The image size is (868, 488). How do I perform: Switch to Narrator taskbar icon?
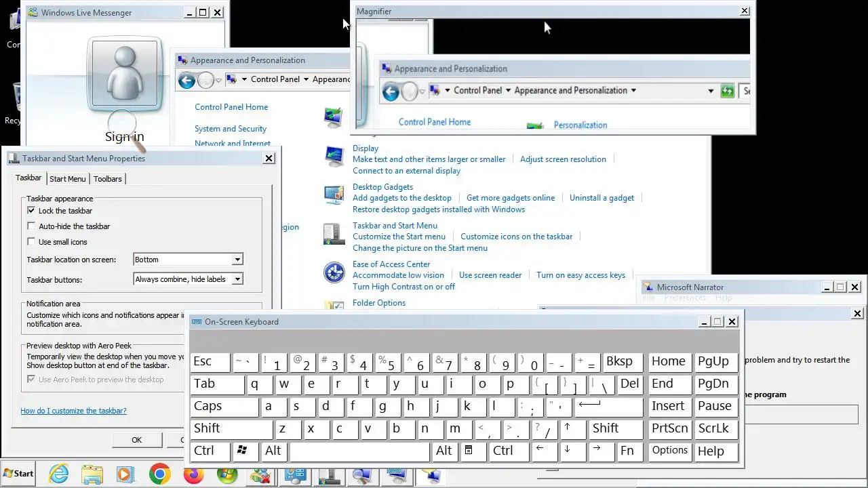[x=431, y=476]
